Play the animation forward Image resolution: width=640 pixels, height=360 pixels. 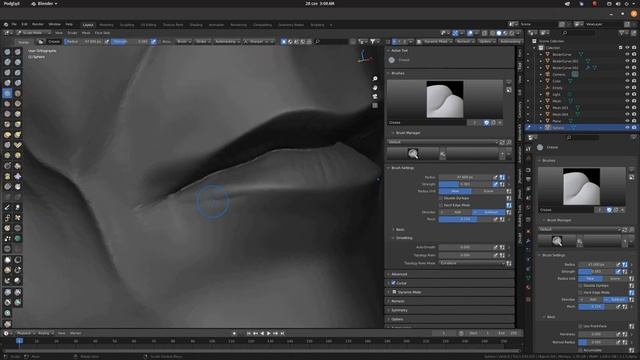269,333
